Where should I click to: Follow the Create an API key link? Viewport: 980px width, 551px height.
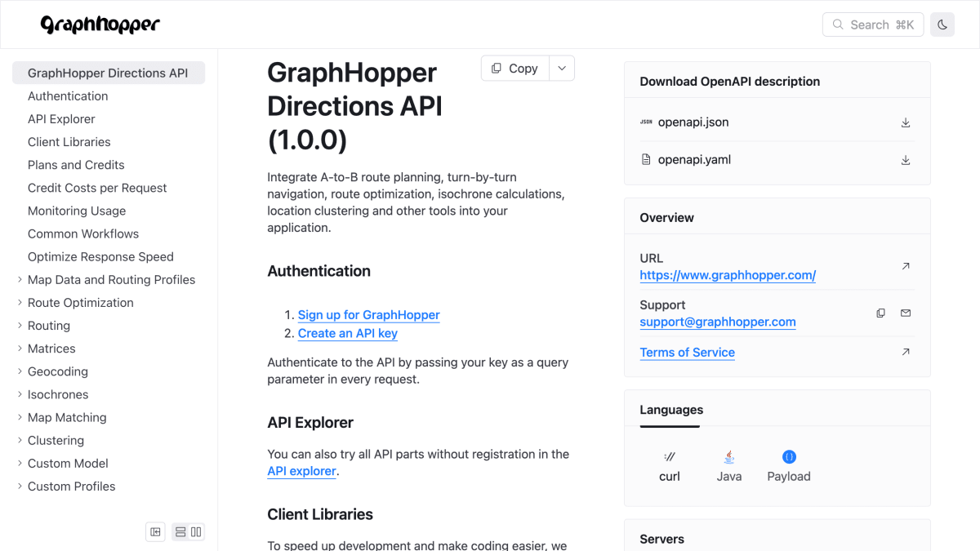(x=348, y=333)
